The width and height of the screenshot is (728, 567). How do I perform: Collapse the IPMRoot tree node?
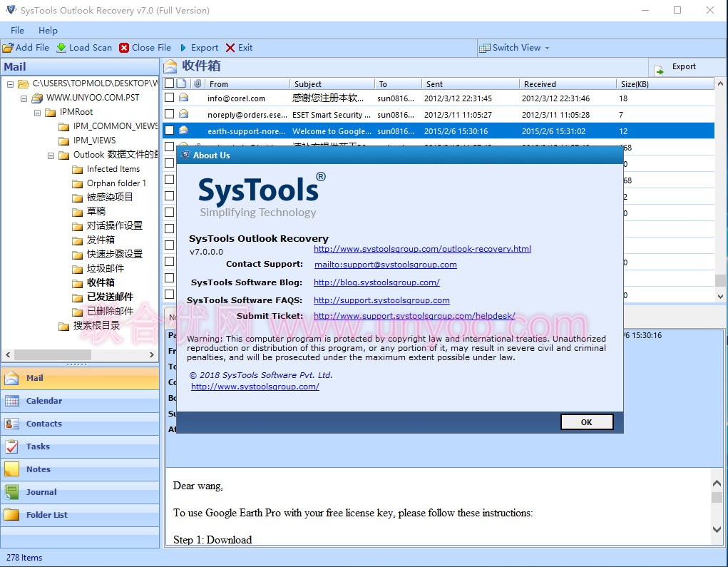point(37,113)
